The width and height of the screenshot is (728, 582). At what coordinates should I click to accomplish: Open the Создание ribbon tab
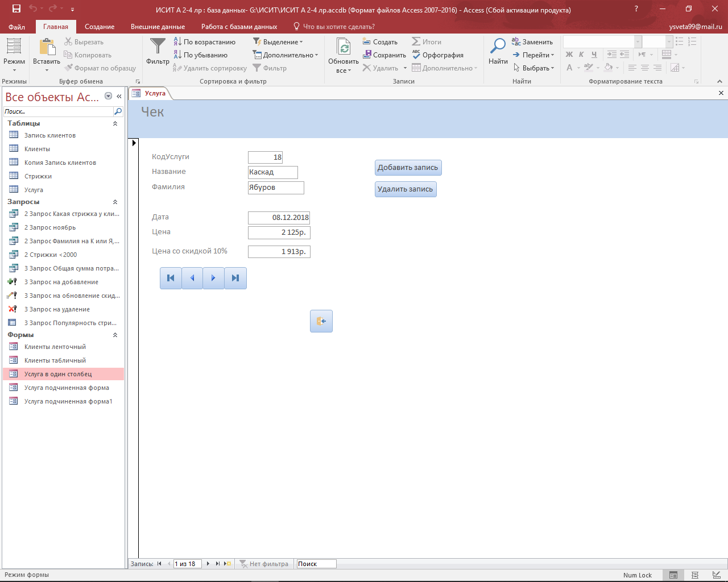pyautogui.click(x=100, y=27)
